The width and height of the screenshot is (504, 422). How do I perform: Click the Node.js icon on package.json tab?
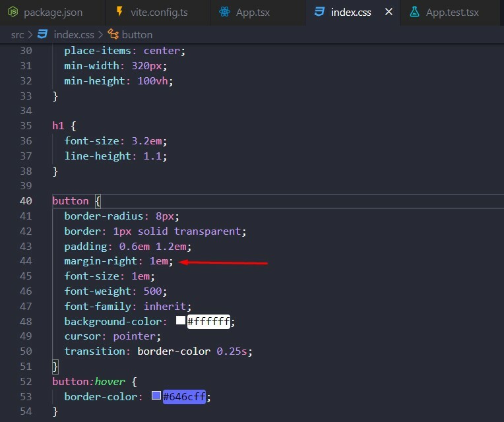click(13, 13)
